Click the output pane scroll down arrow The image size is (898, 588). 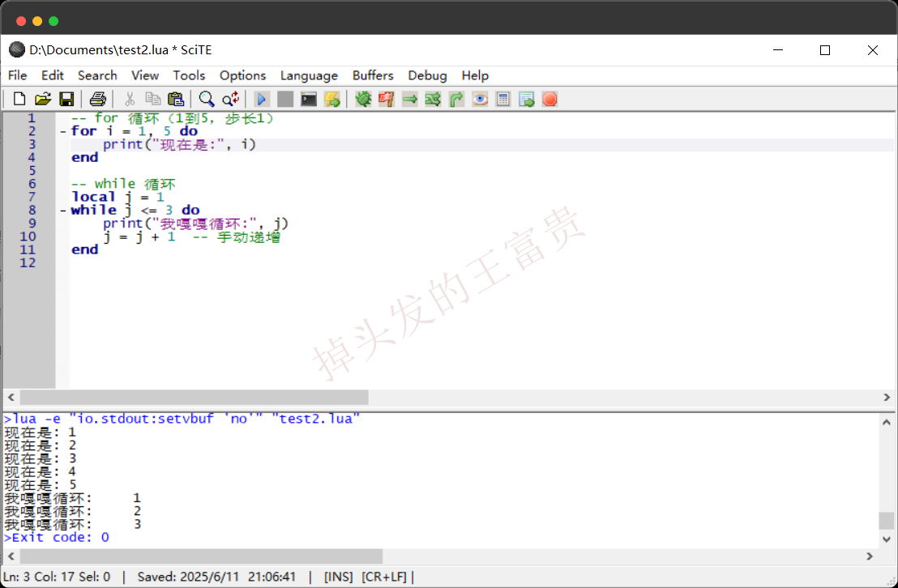887,539
